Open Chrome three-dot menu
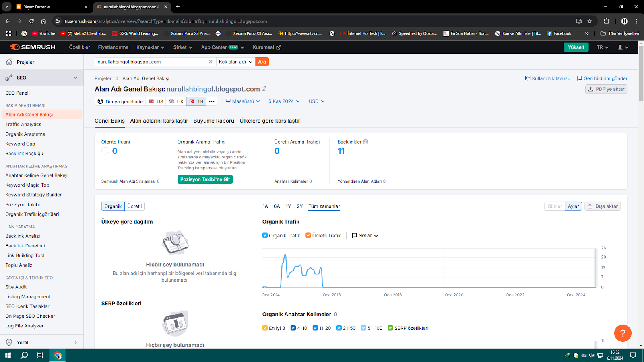The image size is (644, 362). coord(636,21)
